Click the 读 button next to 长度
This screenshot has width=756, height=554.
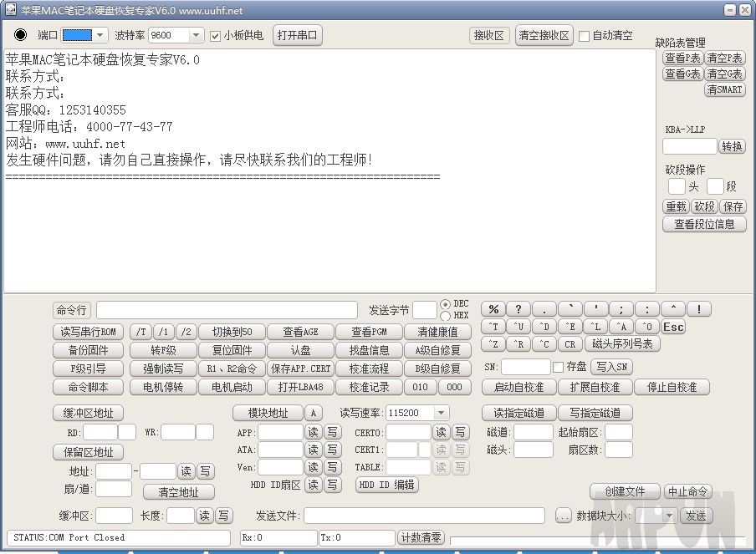tap(204, 516)
